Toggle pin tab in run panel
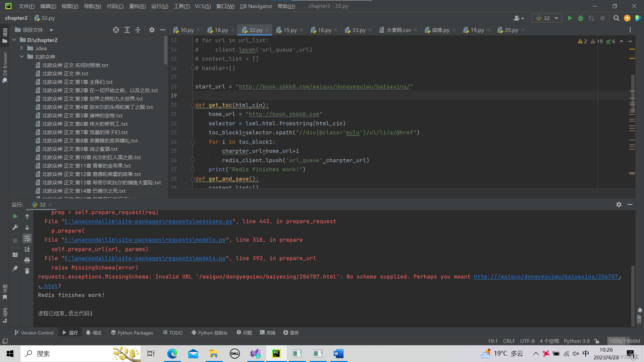 [x=15, y=268]
